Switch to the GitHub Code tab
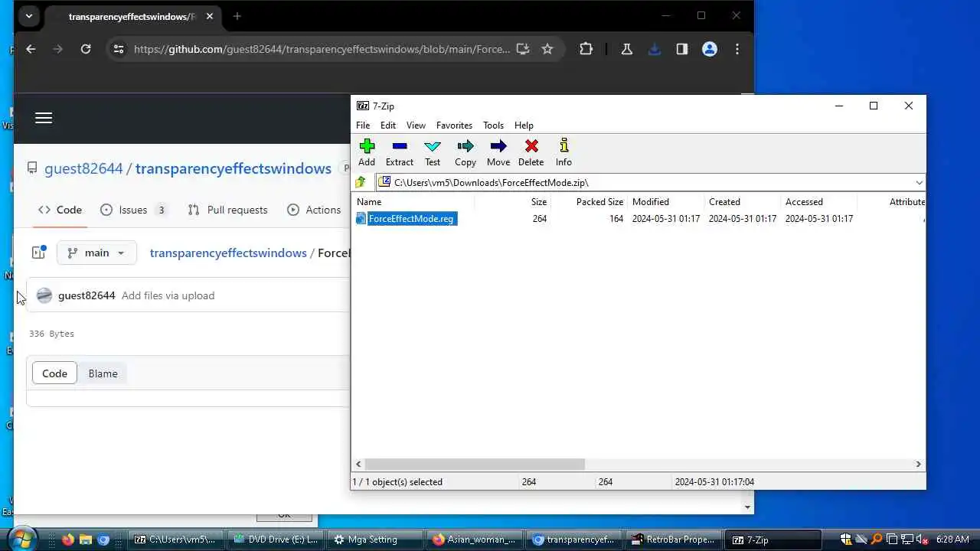Image resolution: width=980 pixels, height=551 pixels. [x=60, y=210]
